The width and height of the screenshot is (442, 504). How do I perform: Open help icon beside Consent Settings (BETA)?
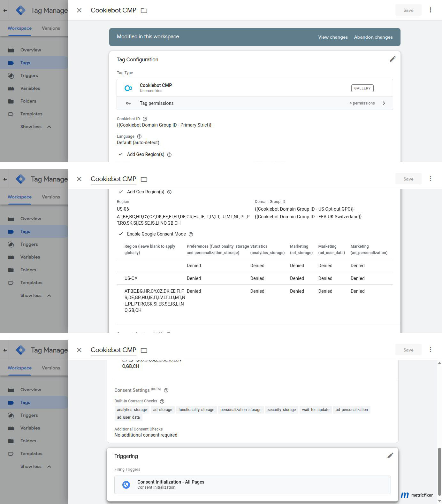(x=166, y=390)
